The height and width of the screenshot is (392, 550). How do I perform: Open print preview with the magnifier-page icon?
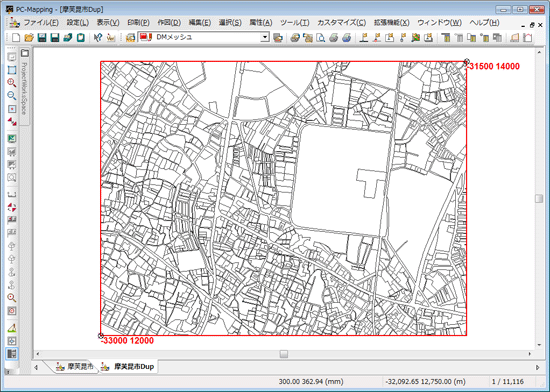320,38
